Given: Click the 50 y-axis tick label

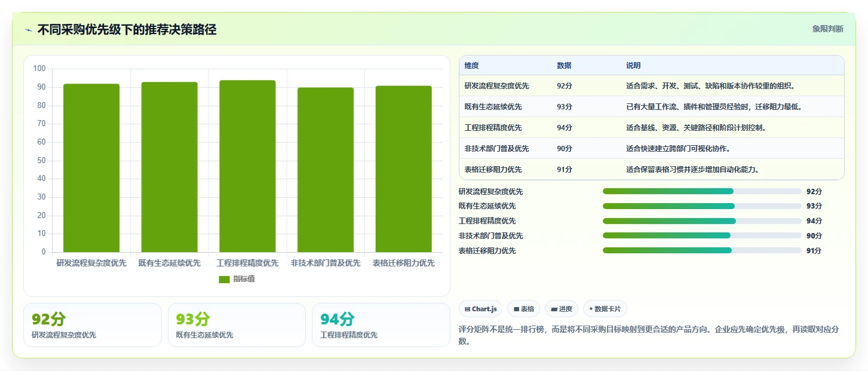Looking at the screenshot, I should click(x=41, y=160).
